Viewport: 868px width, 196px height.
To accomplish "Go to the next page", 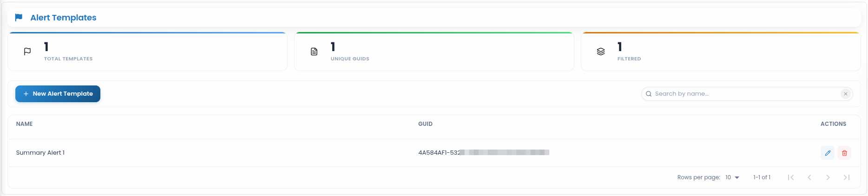I will [828, 177].
